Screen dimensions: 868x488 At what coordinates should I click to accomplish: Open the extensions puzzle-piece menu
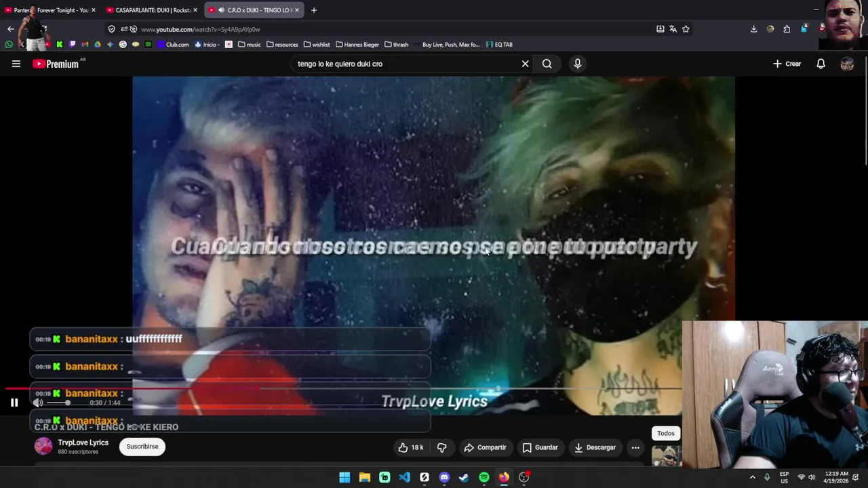click(x=787, y=29)
